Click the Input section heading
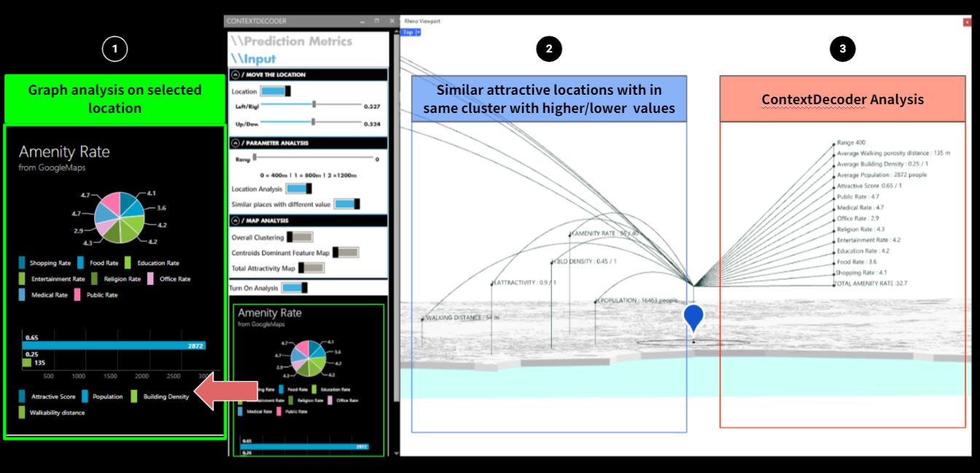The image size is (980, 473). tap(254, 58)
